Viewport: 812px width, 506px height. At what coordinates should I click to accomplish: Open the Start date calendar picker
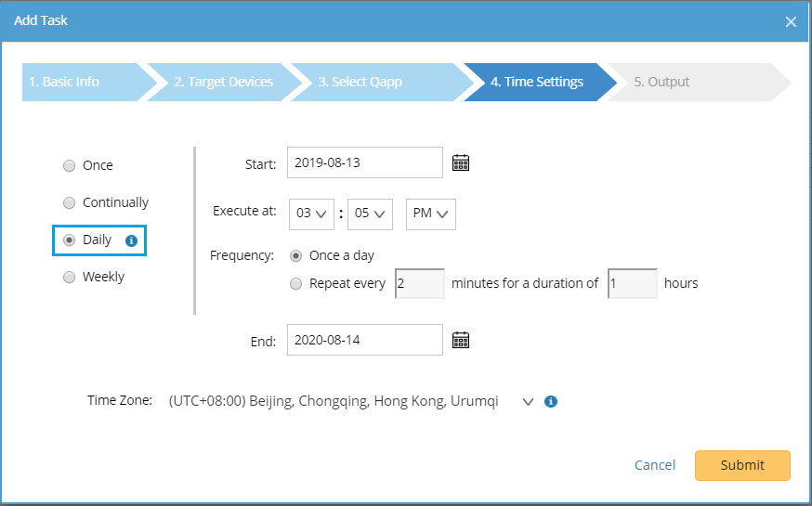[461, 163]
